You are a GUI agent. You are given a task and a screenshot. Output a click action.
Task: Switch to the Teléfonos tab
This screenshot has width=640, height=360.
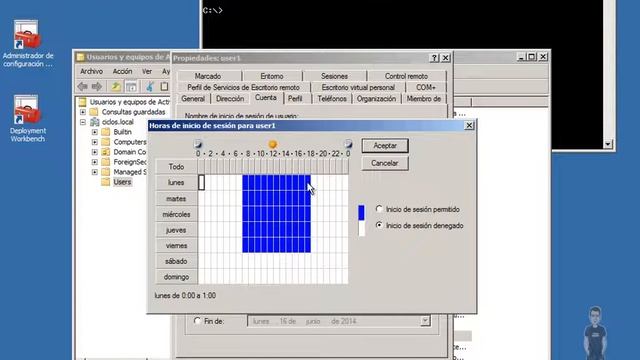coord(332,99)
